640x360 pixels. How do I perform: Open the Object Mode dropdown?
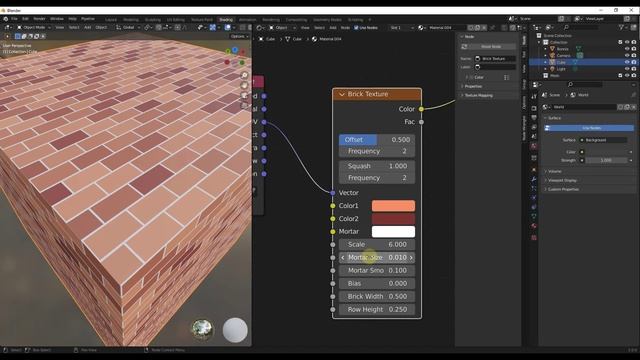coord(34,28)
